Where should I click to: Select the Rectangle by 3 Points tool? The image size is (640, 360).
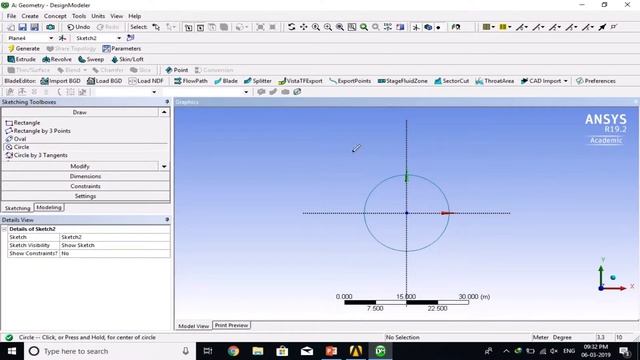pyautogui.click(x=38, y=131)
